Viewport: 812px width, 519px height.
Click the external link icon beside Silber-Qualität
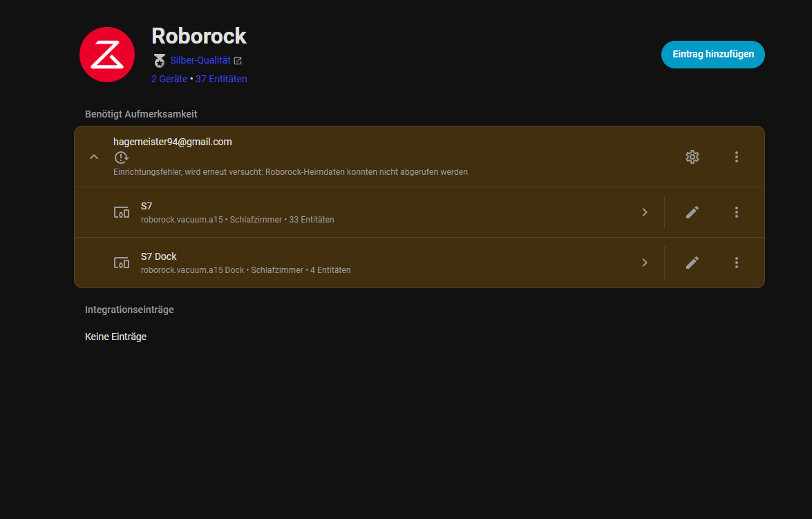(x=238, y=61)
